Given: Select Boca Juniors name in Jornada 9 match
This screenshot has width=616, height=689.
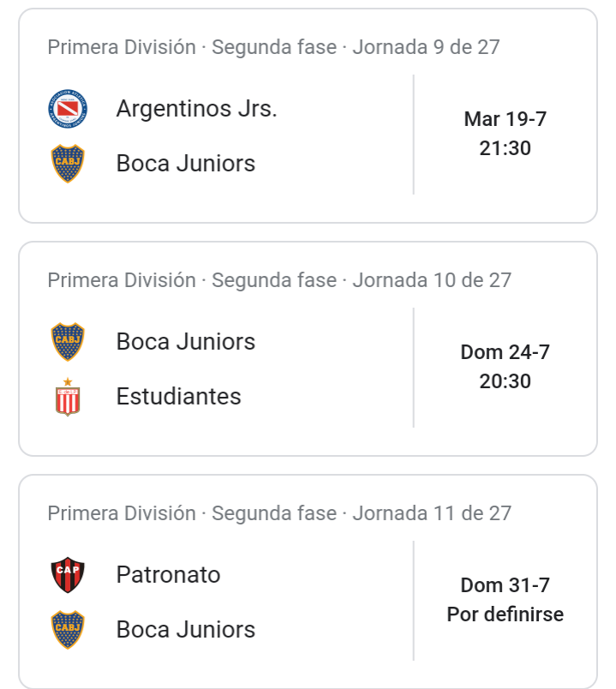Looking at the screenshot, I should point(185,164).
